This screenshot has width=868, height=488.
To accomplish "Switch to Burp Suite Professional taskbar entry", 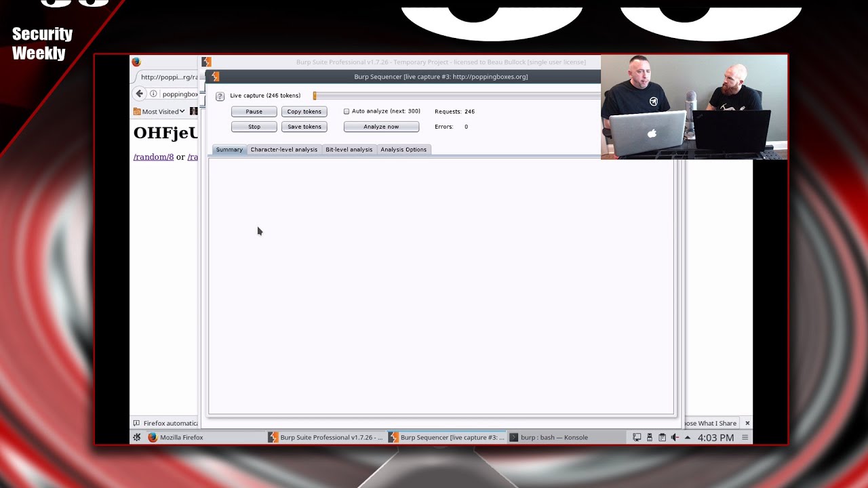I will click(326, 437).
